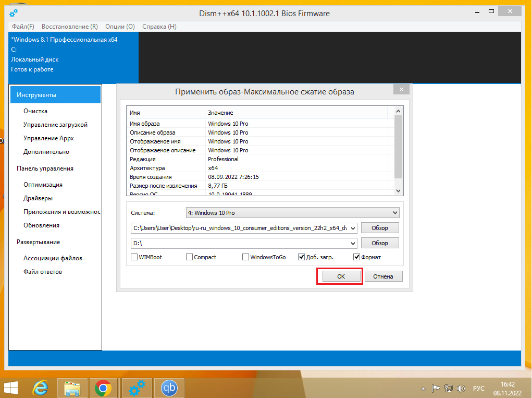Tick the Compact checkbox
532x398 pixels.
click(189, 257)
